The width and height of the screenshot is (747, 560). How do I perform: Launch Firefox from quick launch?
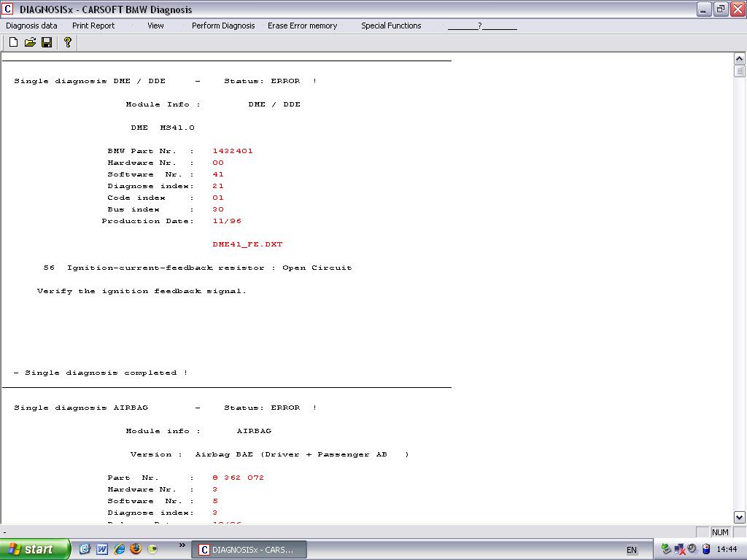click(136, 549)
